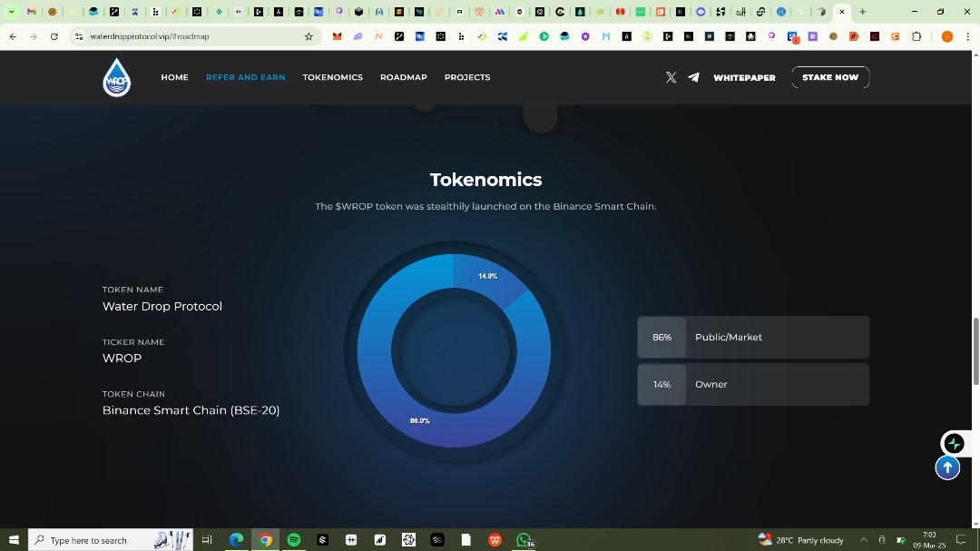
Task: Click the address bar URL field
Action: point(194,36)
